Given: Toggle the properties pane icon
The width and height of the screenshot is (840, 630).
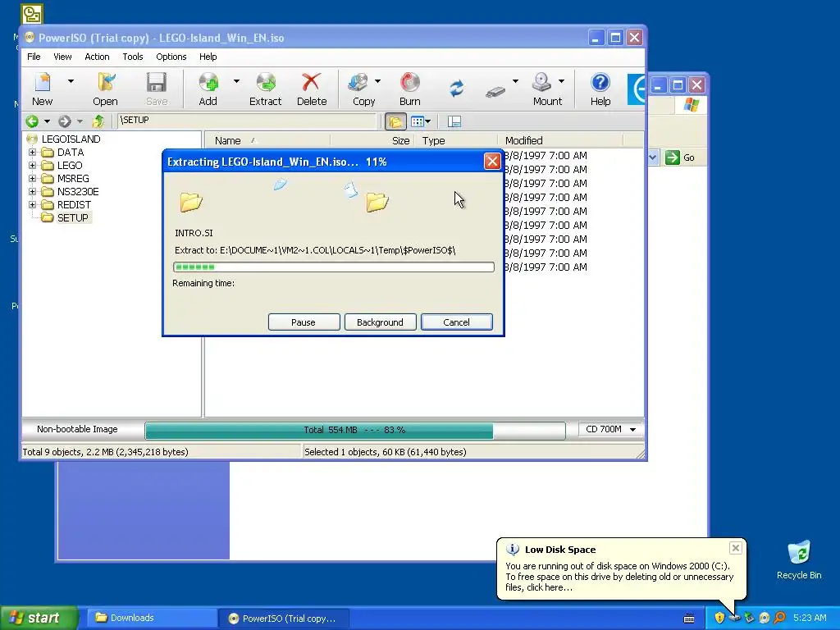Looking at the screenshot, I should point(454,121).
